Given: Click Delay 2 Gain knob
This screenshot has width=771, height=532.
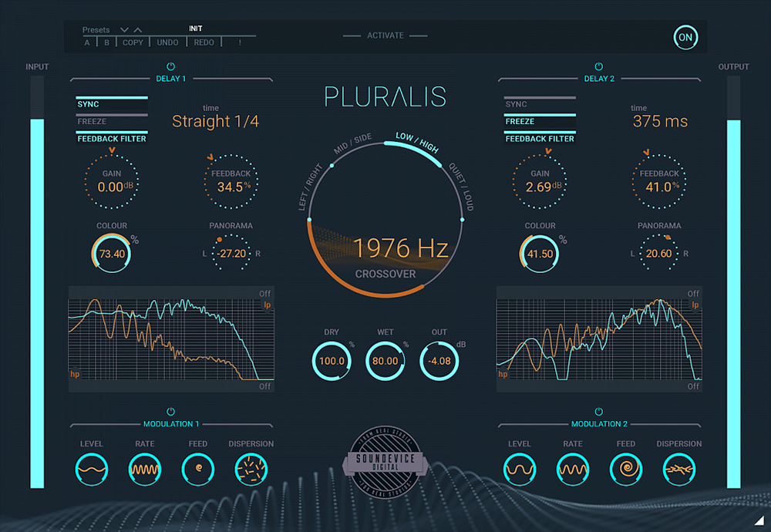Looking at the screenshot, I should (x=540, y=182).
